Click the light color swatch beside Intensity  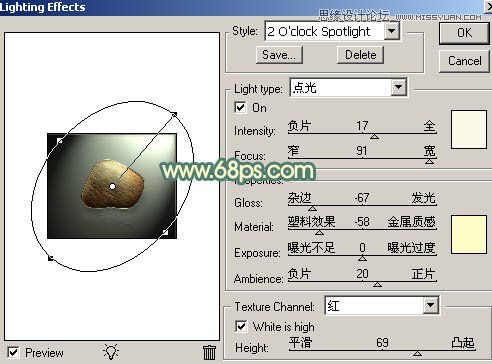(x=469, y=129)
